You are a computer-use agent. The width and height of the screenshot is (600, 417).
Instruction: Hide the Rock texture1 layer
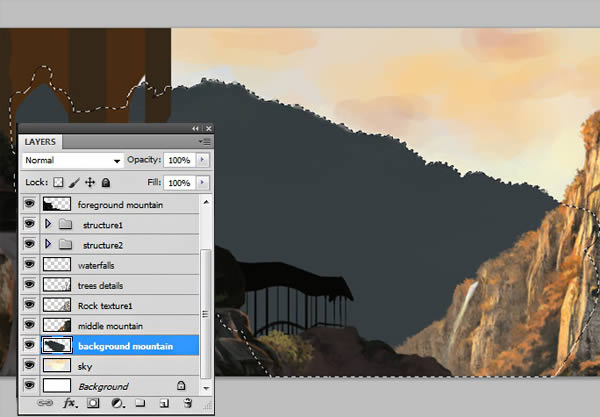29,305
